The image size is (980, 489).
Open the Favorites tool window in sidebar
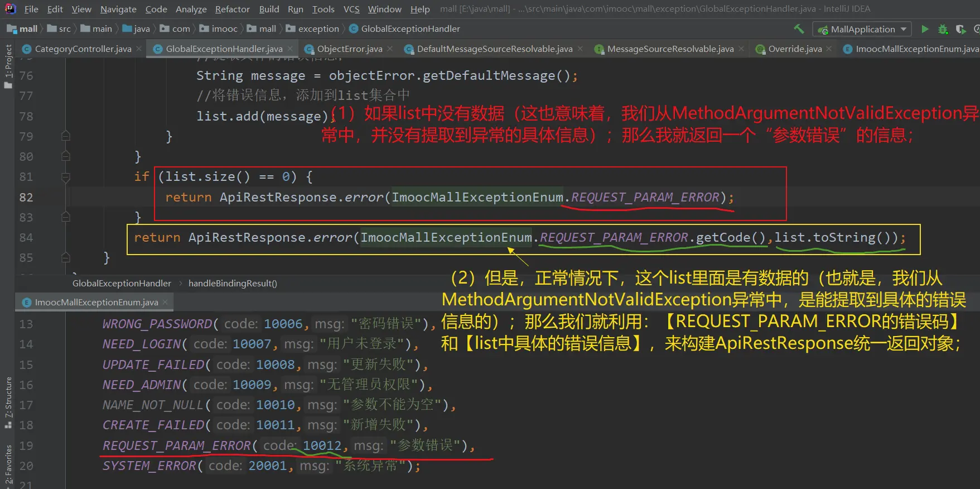[x=8, y=464]
